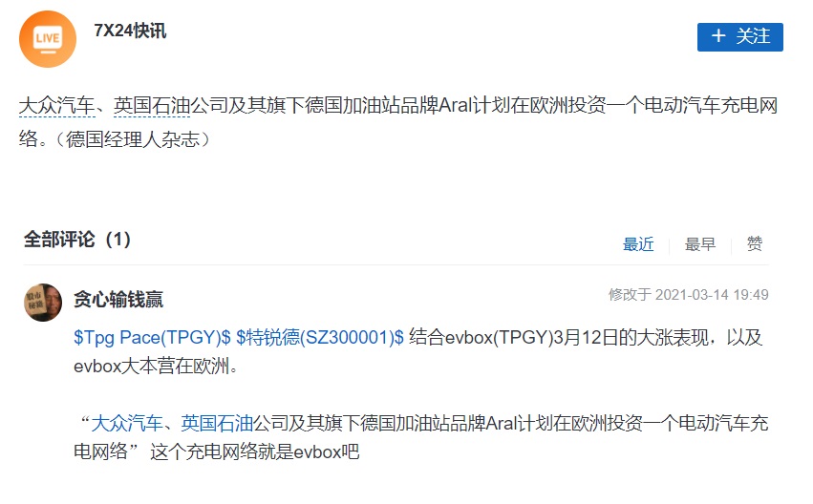Click the 全部评论 (1) heading

click(77, 240)
